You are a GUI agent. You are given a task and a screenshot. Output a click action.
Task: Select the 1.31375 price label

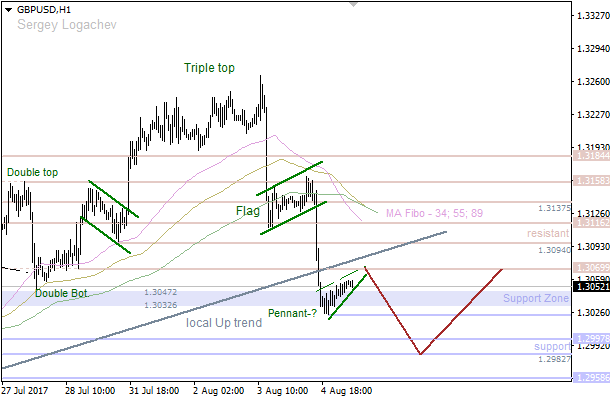point(553,208)
